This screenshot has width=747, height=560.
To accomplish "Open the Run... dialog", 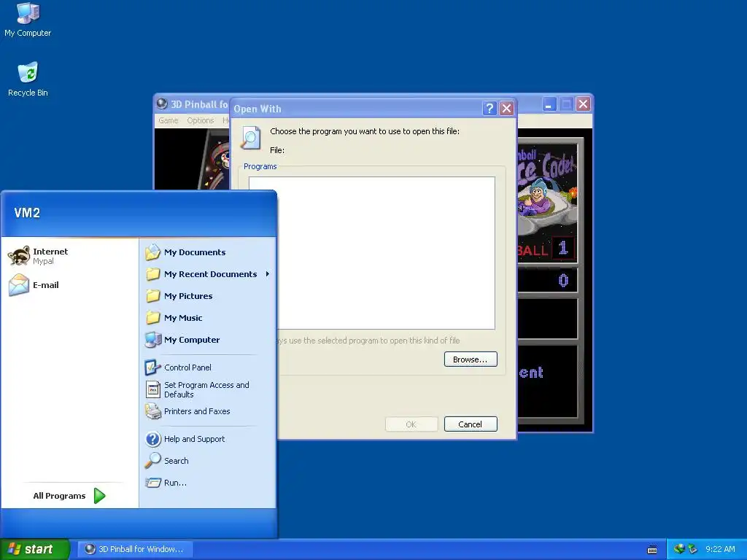I will tap(208, 483).
